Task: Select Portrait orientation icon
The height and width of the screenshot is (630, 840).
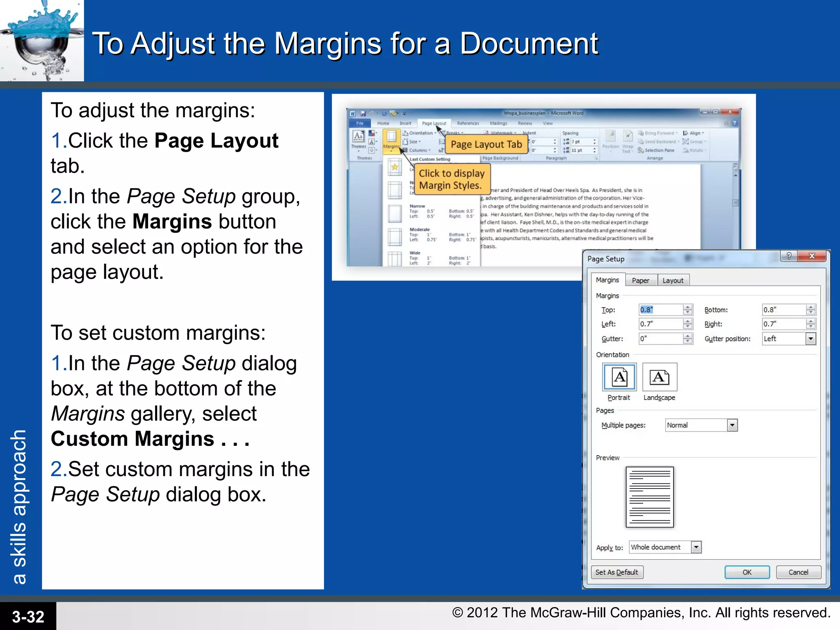Action: (x=619, y=377)
